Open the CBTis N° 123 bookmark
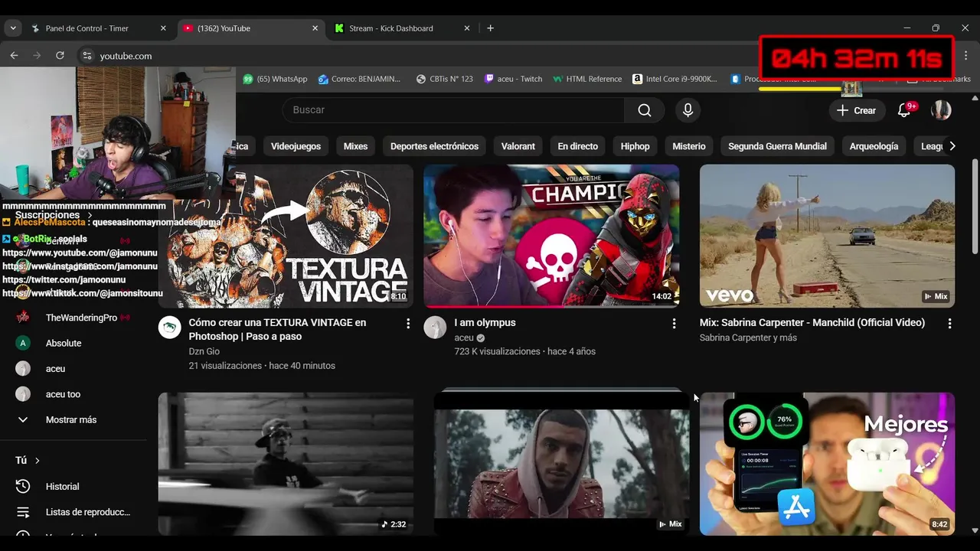This screenshot has width=980, height=551. point(445,79)
